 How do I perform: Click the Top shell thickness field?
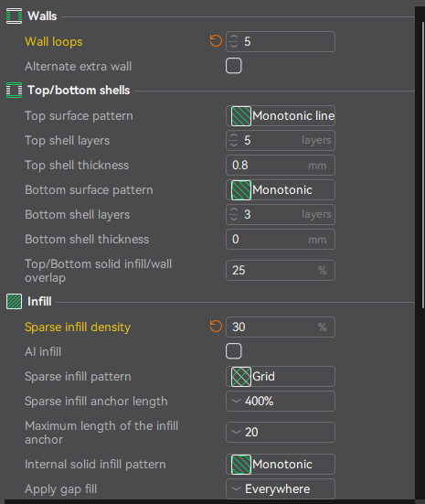point(281,166)
